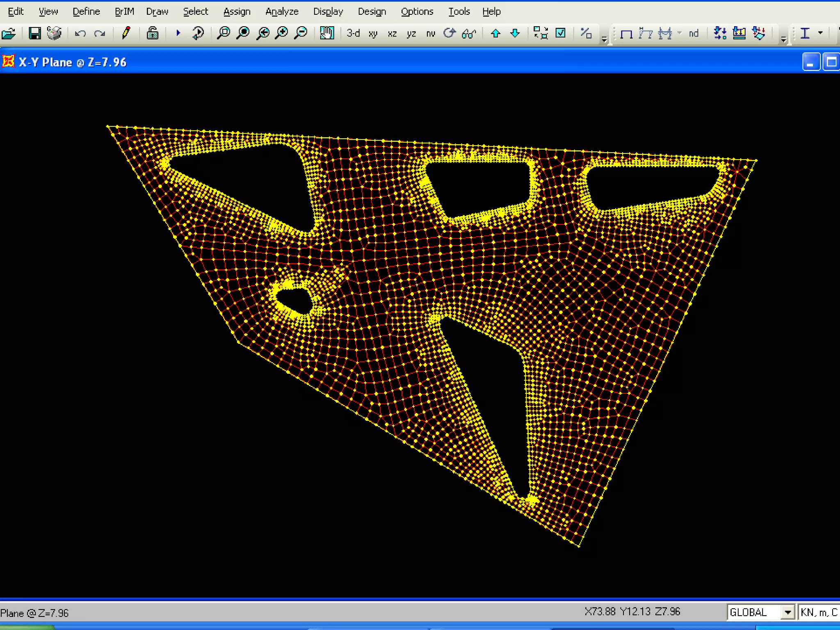
Task: Set the xz plane view
Action: click(x=392, y=34)
